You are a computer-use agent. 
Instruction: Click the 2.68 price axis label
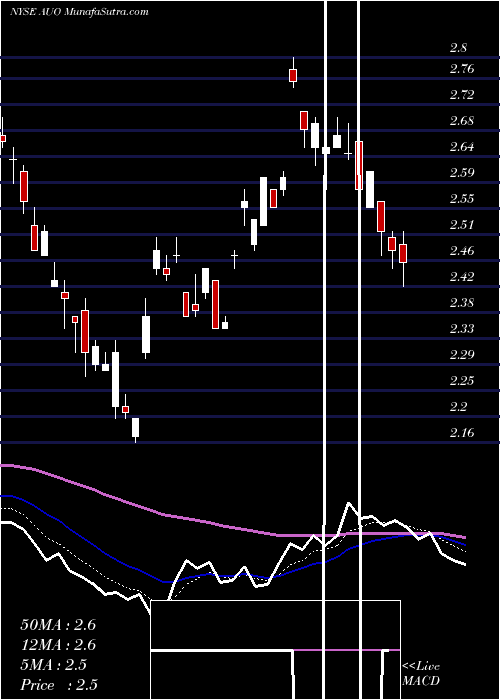[x=462, y=121]
